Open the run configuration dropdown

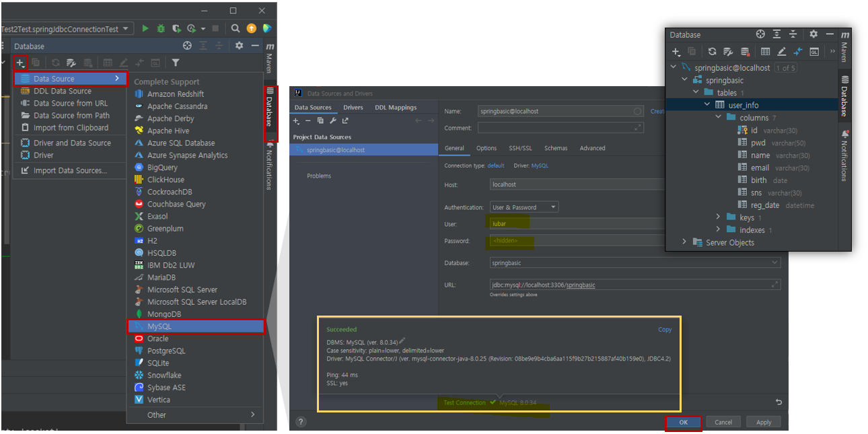click(x=67, y=29)
